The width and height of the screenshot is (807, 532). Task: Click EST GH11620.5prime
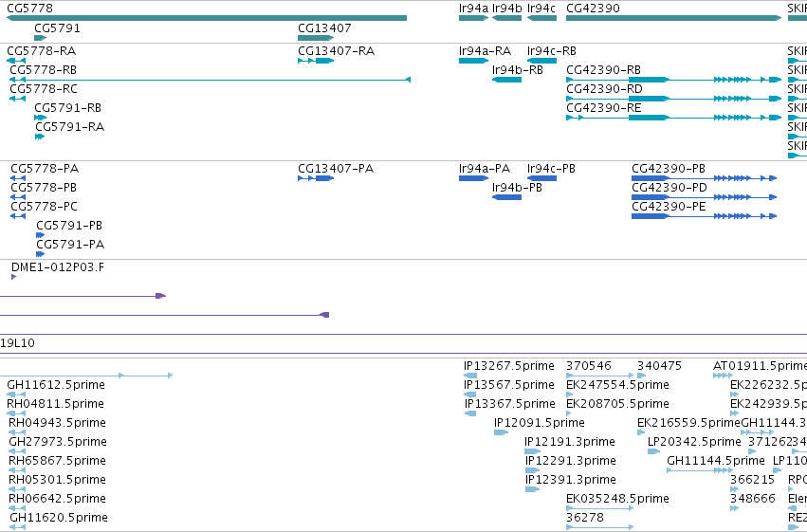59,518
